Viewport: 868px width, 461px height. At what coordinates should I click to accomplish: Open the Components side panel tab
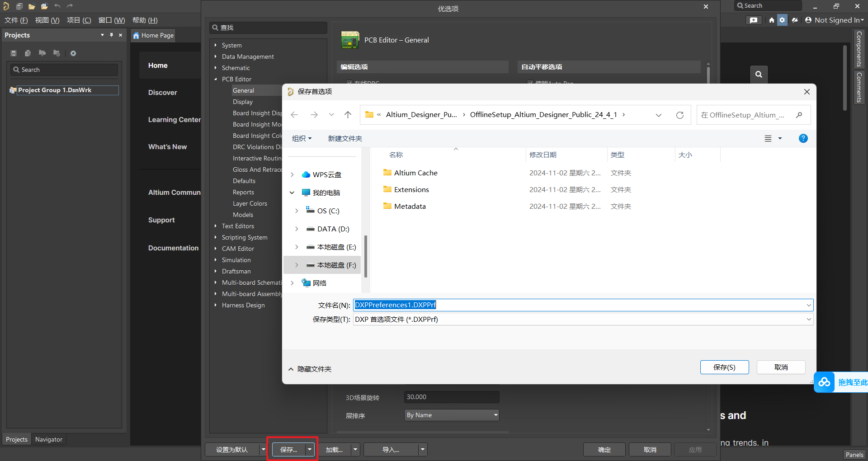coord(859,49)
